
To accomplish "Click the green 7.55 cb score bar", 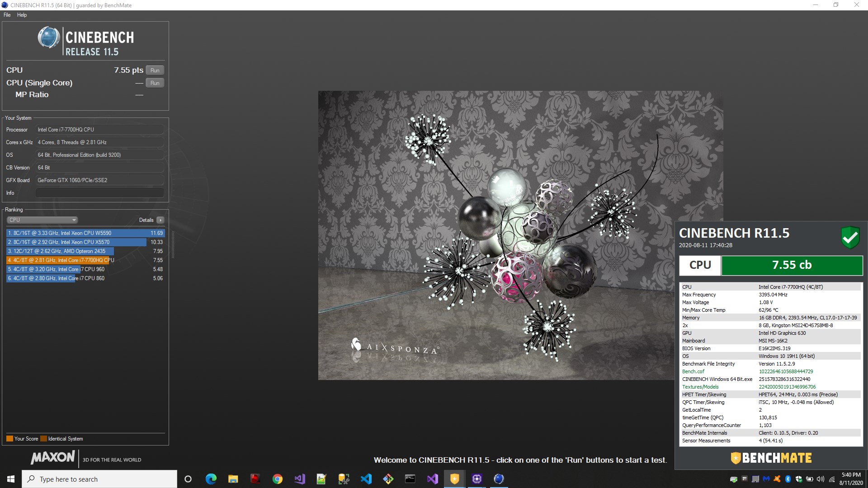I will click(792, 265).
